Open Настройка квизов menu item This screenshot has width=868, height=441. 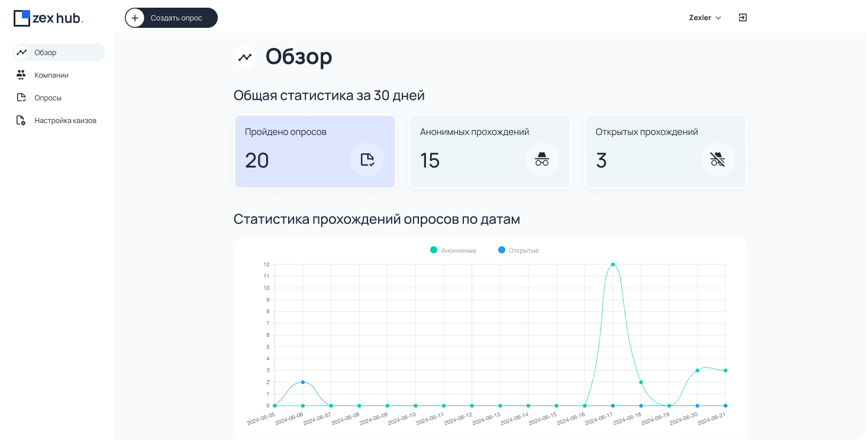pyautogui.click(x=65, y=120)
